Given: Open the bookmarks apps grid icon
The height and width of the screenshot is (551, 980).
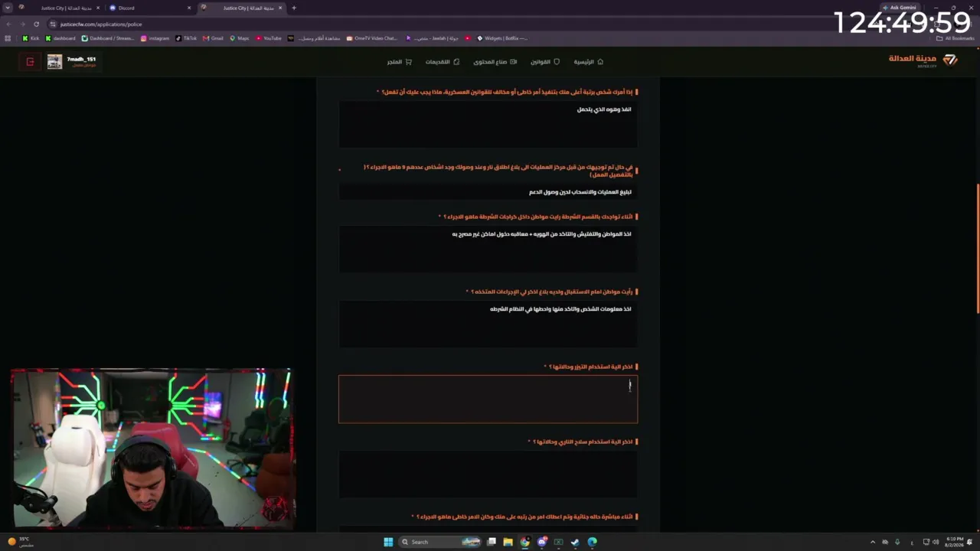Looking at the screenshot, I should coord(8,38).
